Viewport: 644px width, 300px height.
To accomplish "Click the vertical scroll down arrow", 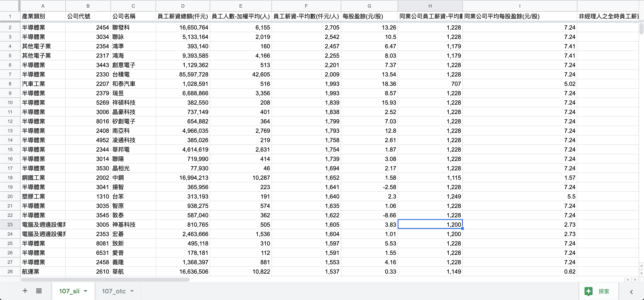I will click(x=641, y=273).
